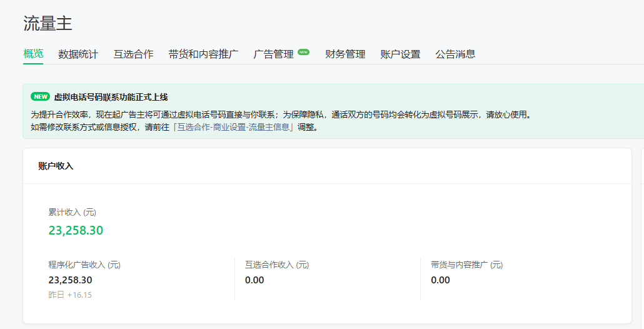Select the 带货和内容推广 tab

[203, 54]
